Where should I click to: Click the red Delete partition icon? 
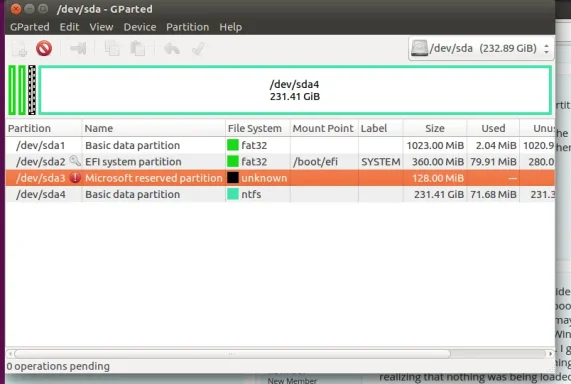point(44,48)
